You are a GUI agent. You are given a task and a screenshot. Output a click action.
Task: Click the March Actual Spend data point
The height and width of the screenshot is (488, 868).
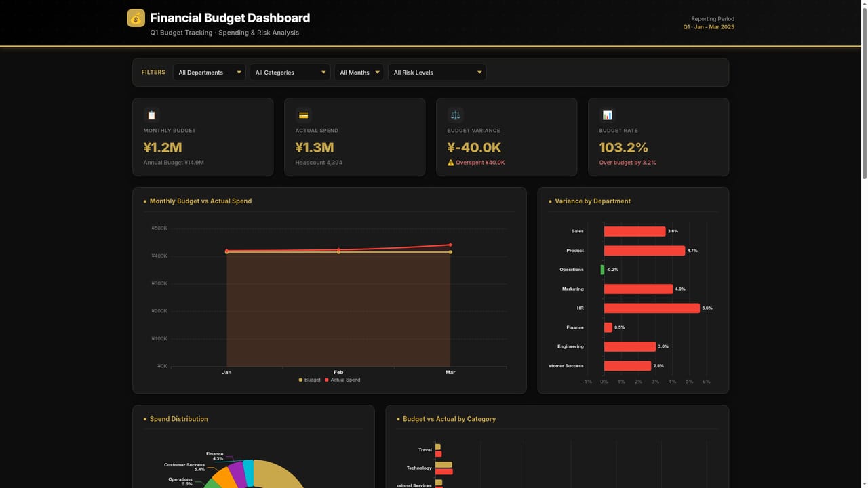[x=450, y=245]
